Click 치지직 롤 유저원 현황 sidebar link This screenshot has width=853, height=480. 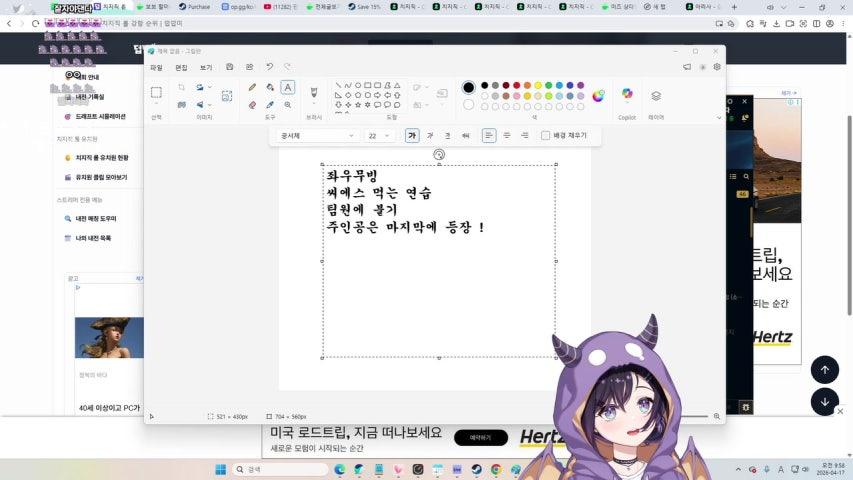point(102,158)
